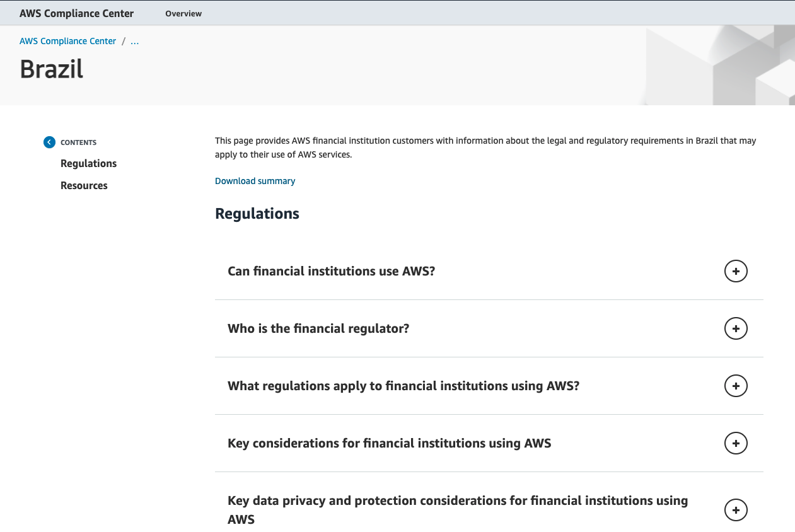Image resolution: width=795 pixels, height=532 pixels.
Task: Open the breadcrumb ellipsis link
Action: (x=134, y=41)
